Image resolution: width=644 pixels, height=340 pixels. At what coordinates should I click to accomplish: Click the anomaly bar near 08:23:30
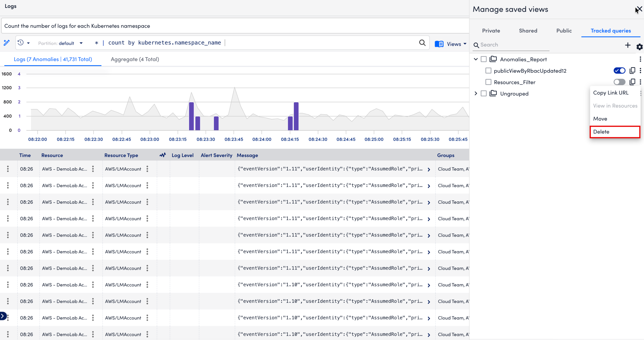click(x=216, y=123)
